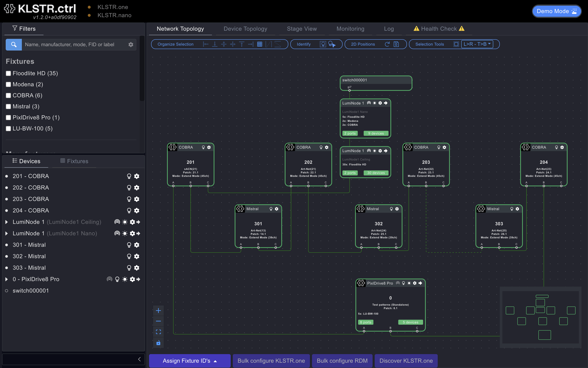Switch to Stage View tab
This screenshot has width=588, height=368.
pos(302,29)
